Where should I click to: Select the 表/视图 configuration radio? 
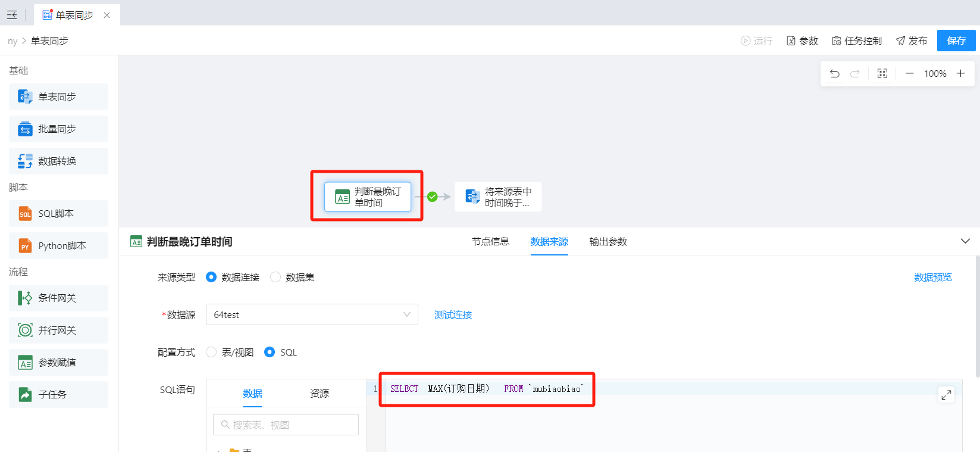pos(211,353)
